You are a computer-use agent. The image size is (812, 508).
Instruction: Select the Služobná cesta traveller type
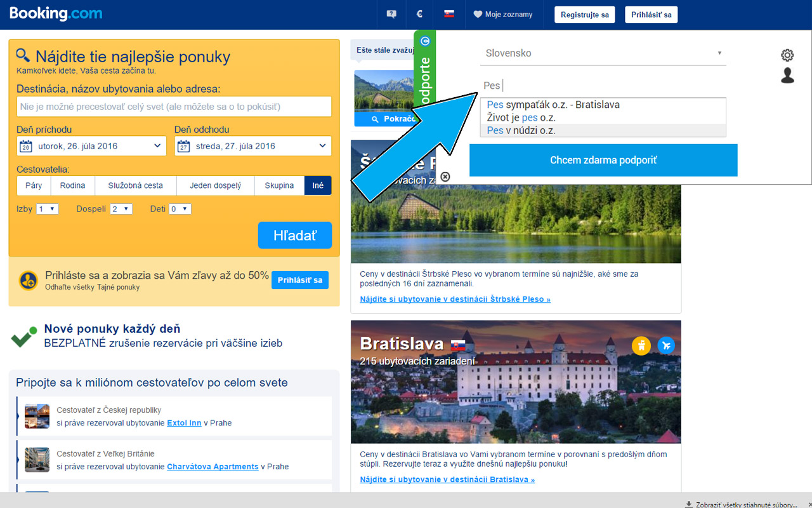pos(135,185)
